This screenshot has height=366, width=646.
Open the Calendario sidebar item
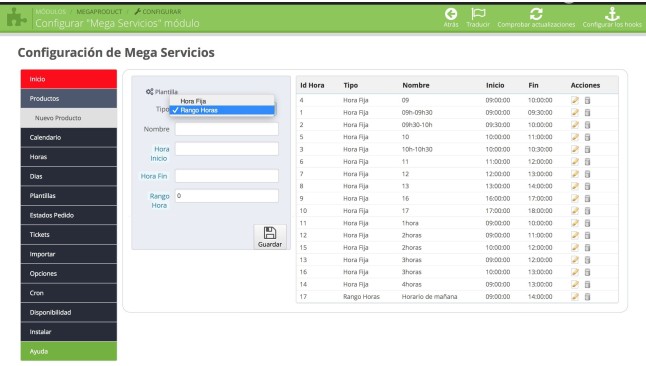click(69, 137)
